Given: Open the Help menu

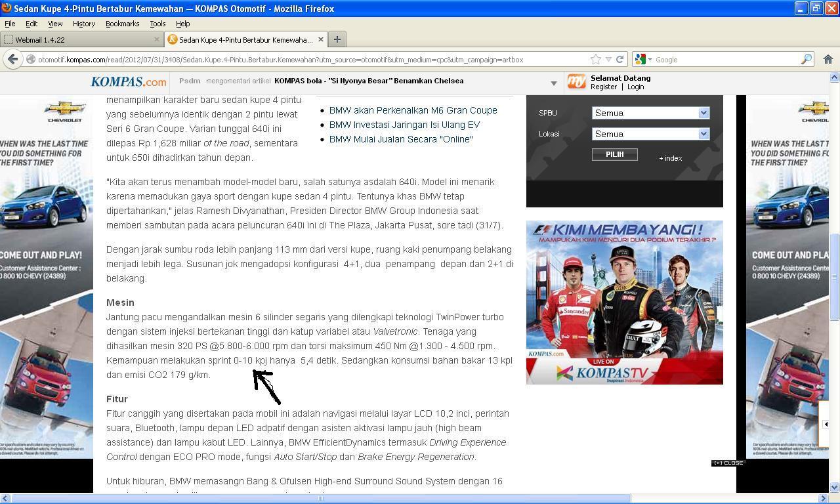Looking at the screenshot, I should (x=183, y=24).
